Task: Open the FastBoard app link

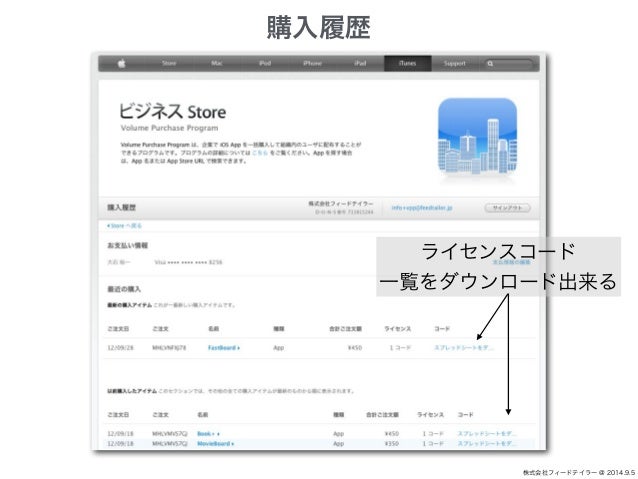Action: click(224, 348)
